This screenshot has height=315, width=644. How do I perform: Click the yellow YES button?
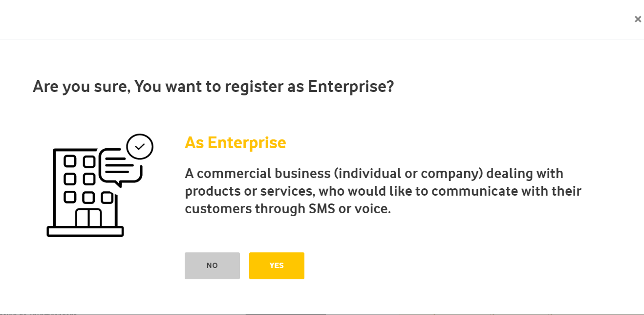tap(277, 266)
